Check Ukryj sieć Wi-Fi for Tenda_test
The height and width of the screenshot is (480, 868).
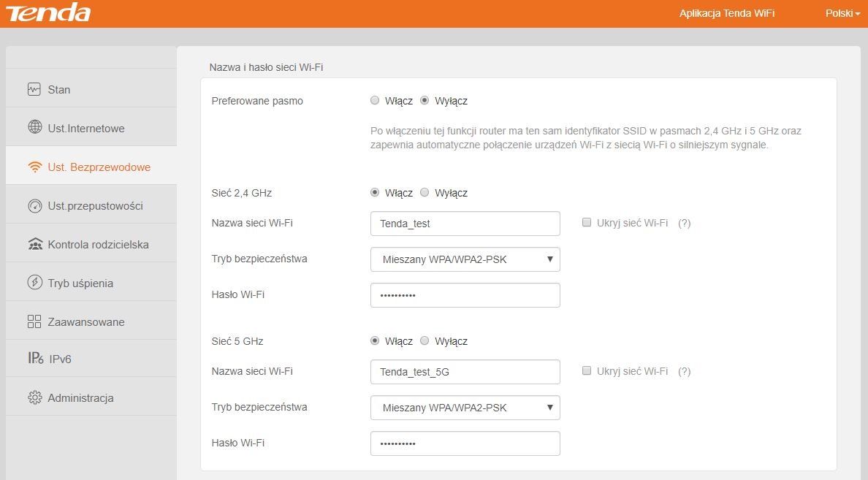click(587, 222)
